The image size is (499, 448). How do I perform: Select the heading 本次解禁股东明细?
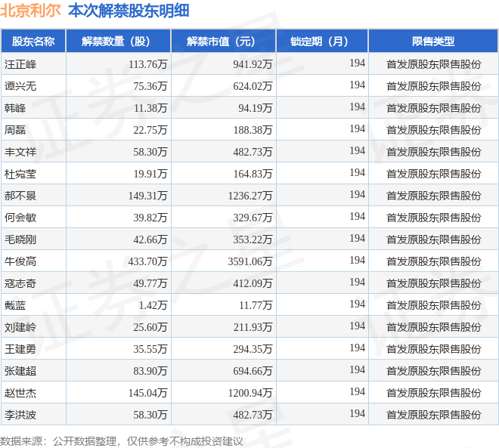pyautogui.click(x=129, y=11)
